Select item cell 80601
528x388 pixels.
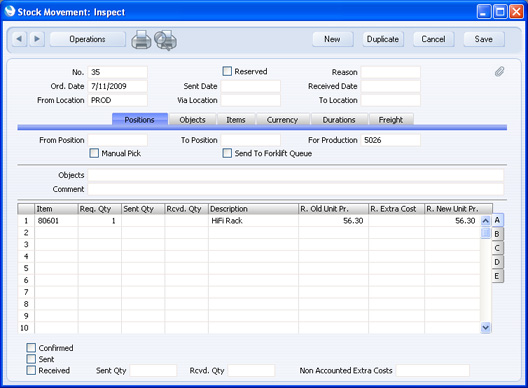(56, 221)
